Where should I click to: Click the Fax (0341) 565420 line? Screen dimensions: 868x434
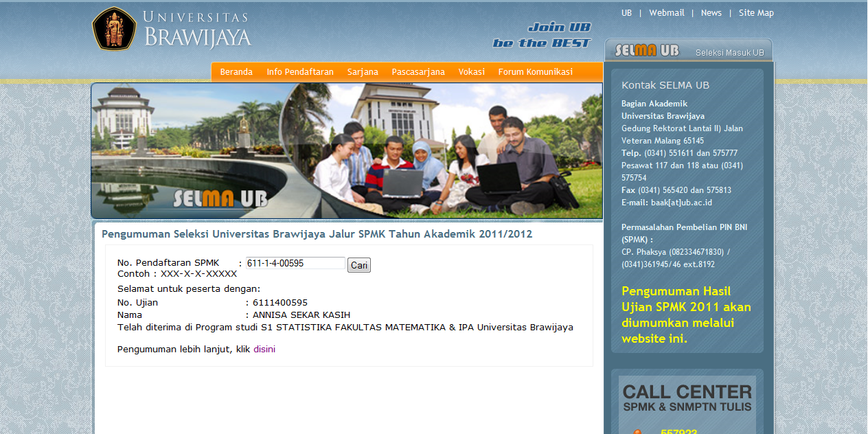676,190
